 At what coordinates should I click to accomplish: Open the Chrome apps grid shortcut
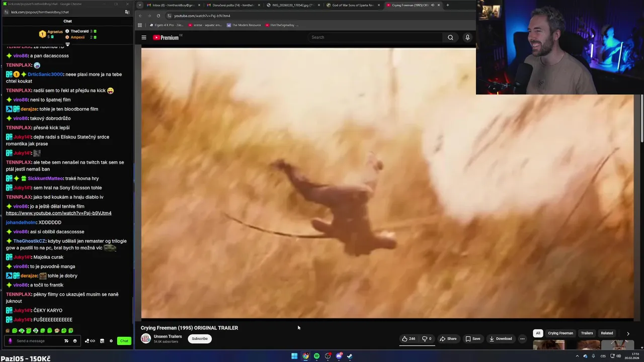click(x=140, y=25)
